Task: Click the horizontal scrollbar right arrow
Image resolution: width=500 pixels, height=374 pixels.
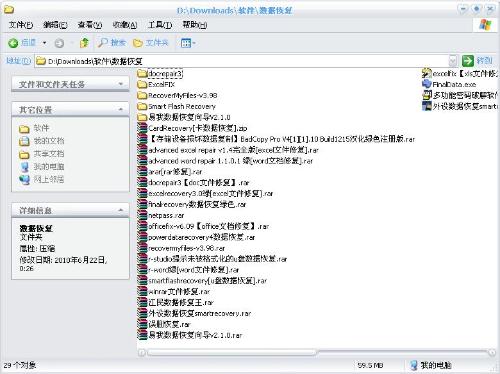Action: [x=492, y=353]
